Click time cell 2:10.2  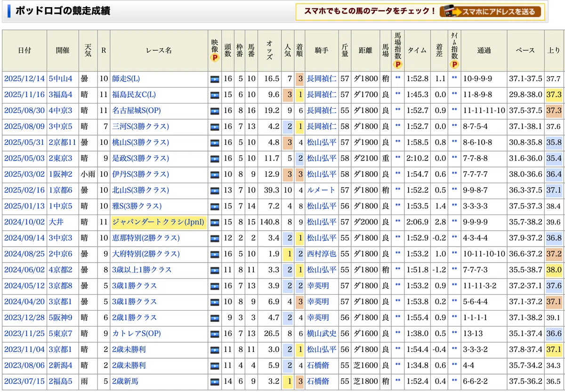pos(418,159)
